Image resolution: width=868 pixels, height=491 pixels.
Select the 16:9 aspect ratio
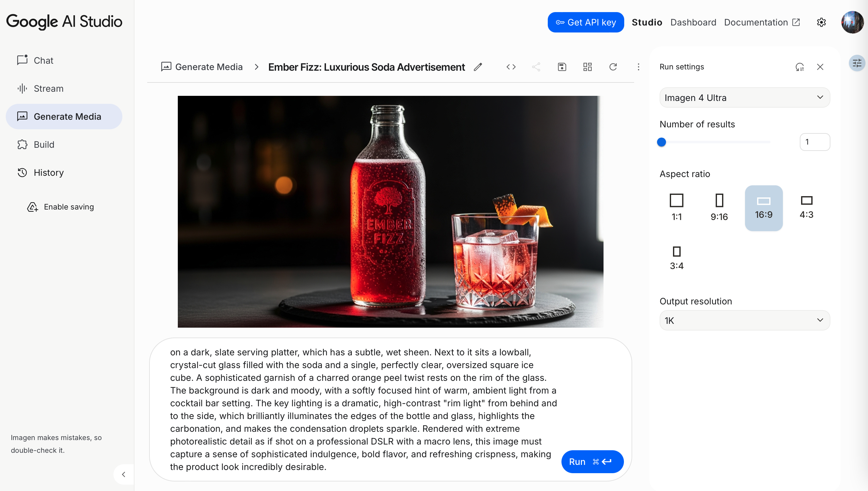764,208
